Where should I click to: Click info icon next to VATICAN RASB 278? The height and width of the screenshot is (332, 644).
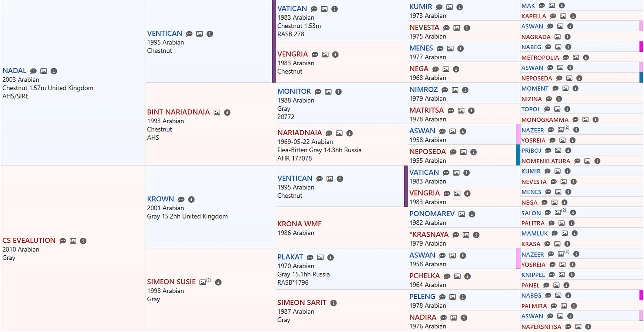coord(335,9)
